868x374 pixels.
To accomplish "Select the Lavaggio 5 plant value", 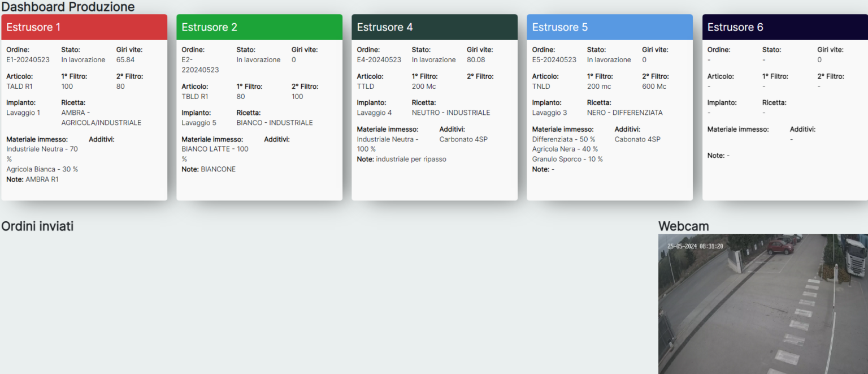I will 199,123.
